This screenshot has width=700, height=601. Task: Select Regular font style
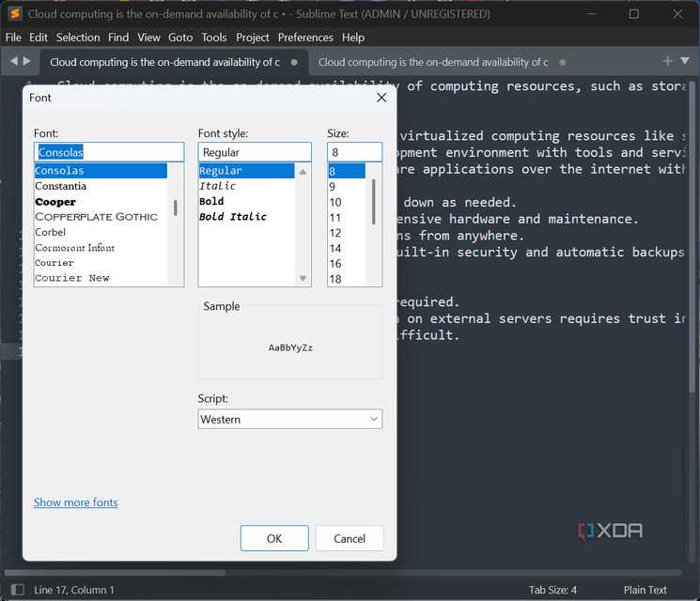tap(246, 170)
